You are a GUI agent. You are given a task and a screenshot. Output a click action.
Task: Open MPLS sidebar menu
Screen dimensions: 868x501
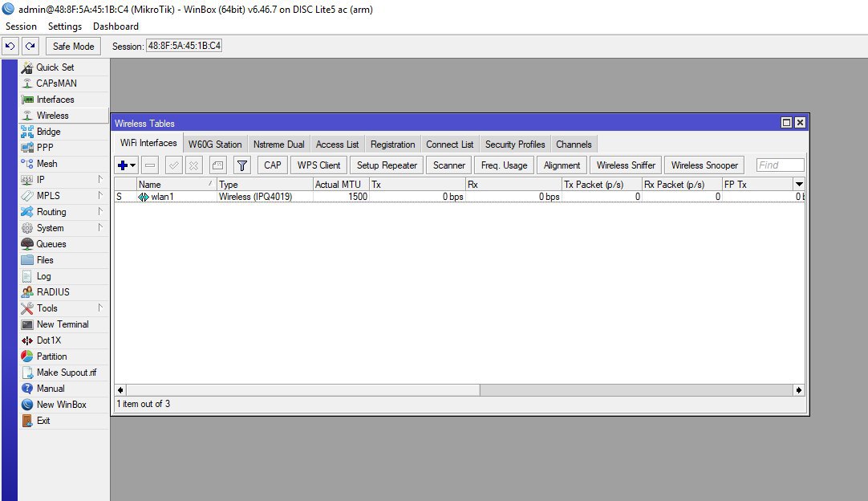pyautogui.click(x=63, y=196)
